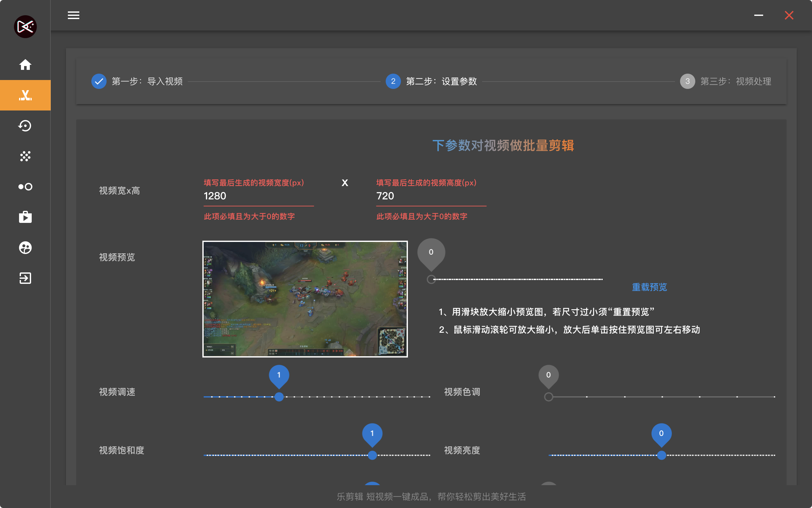Click the width validation error message
The height and width of the screenshot is (508, 812).
(x=249, y=216)
